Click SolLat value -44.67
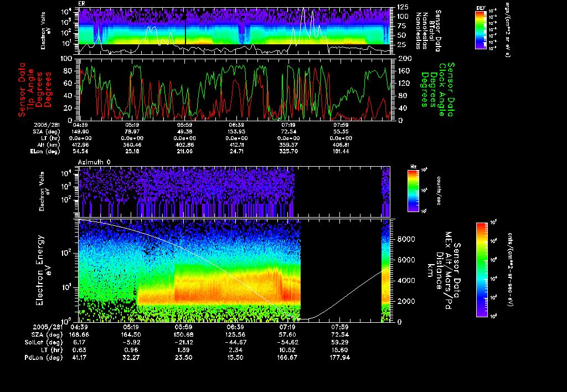The width and height of the screenshot is (567, 392). [235, 342]
